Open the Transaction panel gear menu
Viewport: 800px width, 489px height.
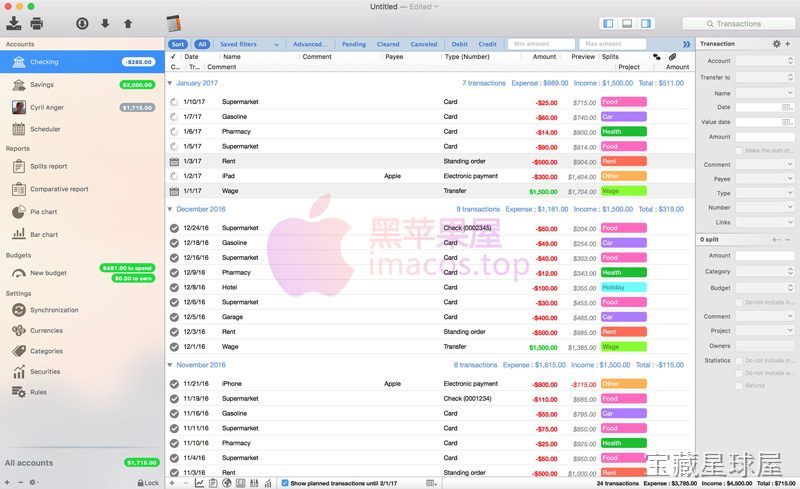click(x=776, y=44)
